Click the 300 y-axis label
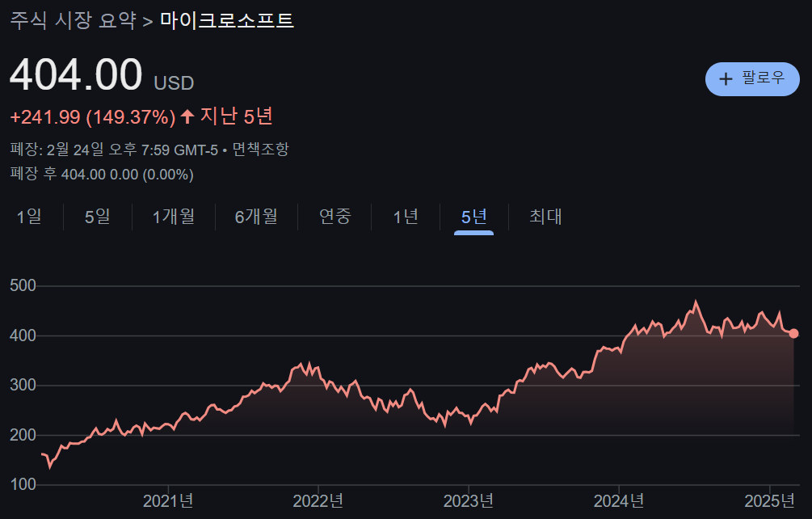812x519 pixels. click(23, 386)
